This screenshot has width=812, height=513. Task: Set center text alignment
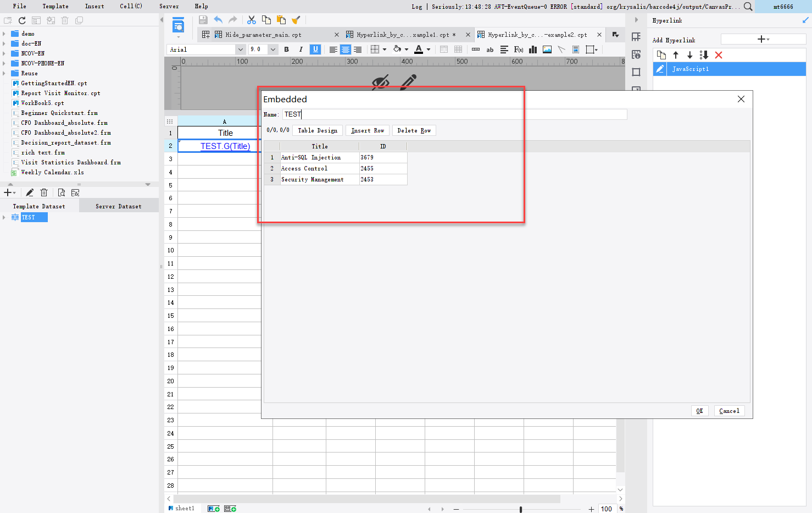point(346,49)
